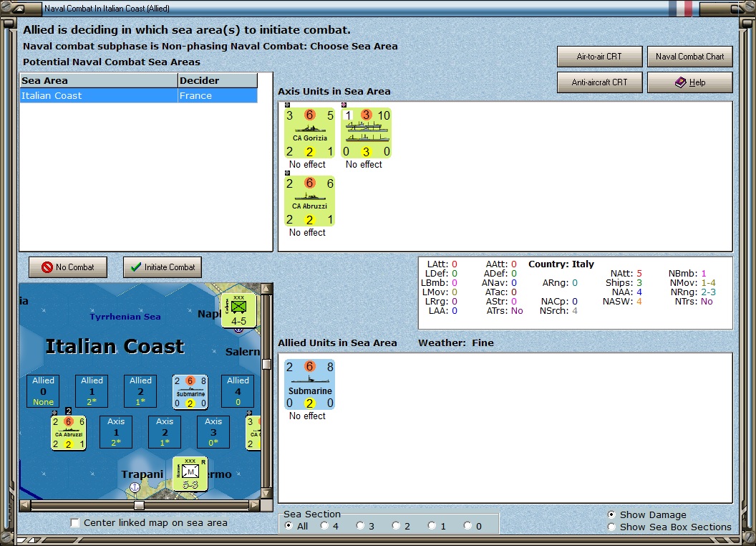Viewport: 756px width, 546px height.
Task: Choose Show Sea Box Sections option
Action: pos(611,527)
